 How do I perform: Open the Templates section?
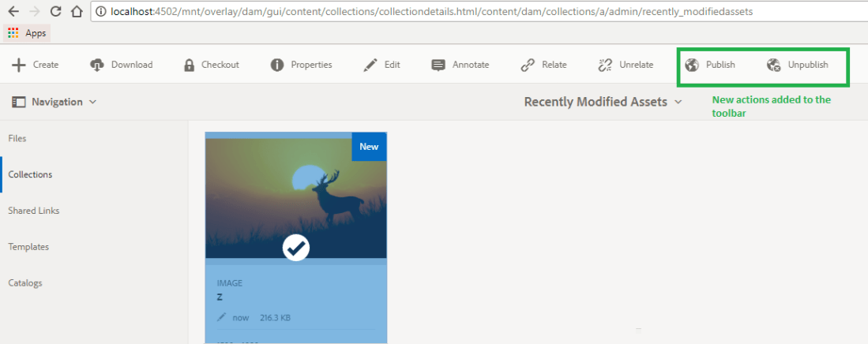click(28, 247)
